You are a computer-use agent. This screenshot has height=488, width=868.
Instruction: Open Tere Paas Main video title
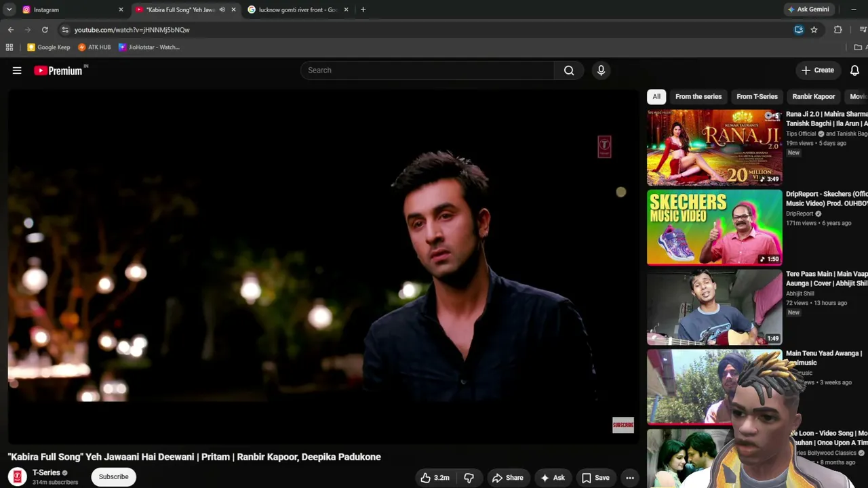coord(827,279)
